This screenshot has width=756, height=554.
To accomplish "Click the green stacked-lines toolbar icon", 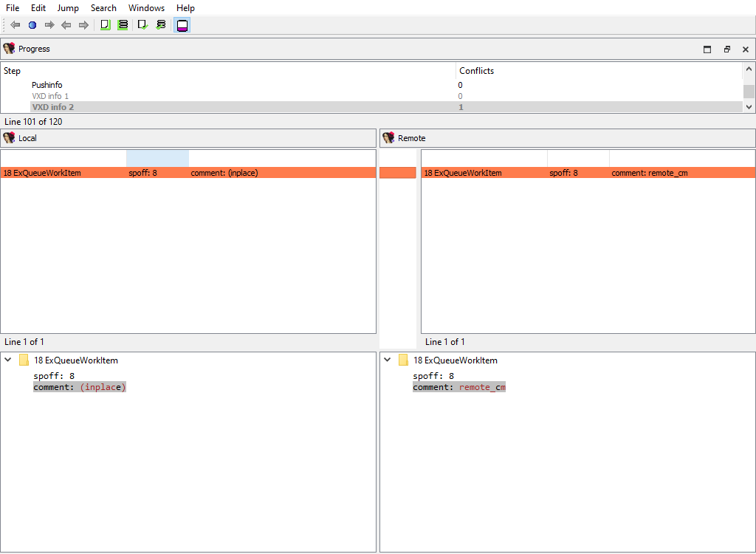I will 123,25.
